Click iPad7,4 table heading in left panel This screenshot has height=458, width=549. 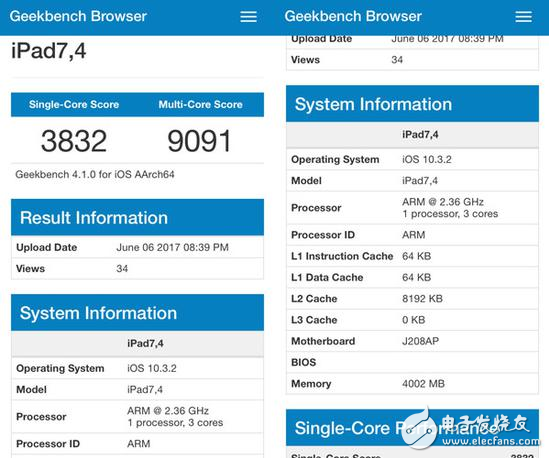coord(145,343)
